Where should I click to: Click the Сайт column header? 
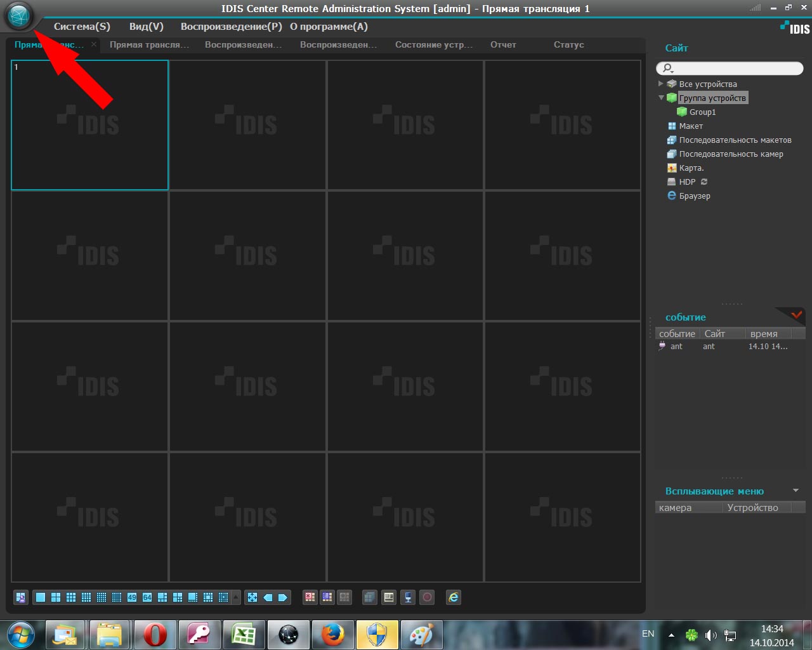click(x=723, y=334)
